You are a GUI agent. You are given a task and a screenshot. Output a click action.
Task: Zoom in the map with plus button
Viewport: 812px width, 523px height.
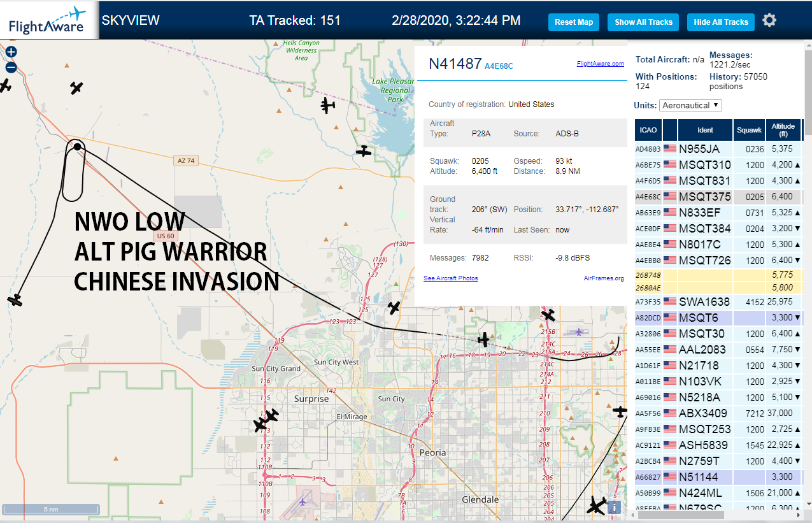click(x=11, y=52)
